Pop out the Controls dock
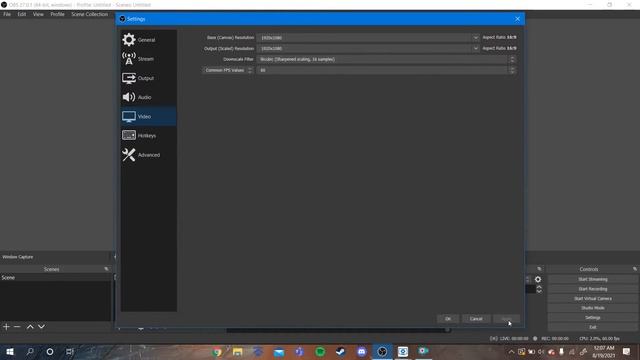 (635, 269)
